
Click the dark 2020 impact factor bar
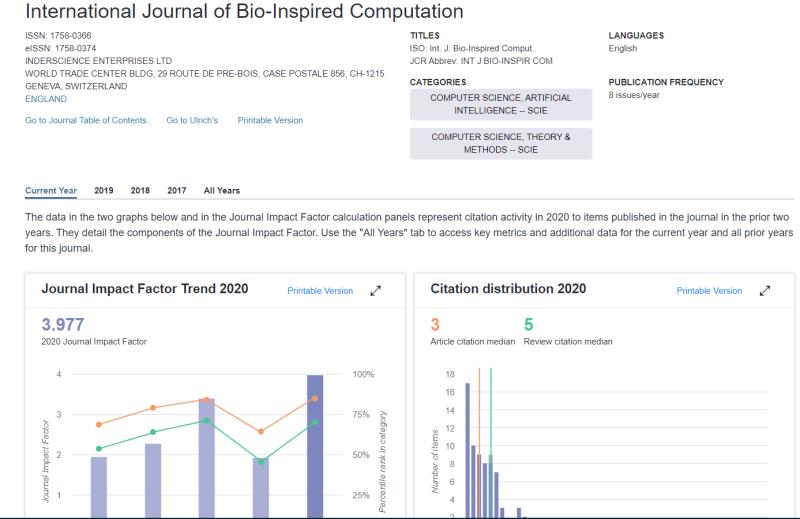point(315,447)
